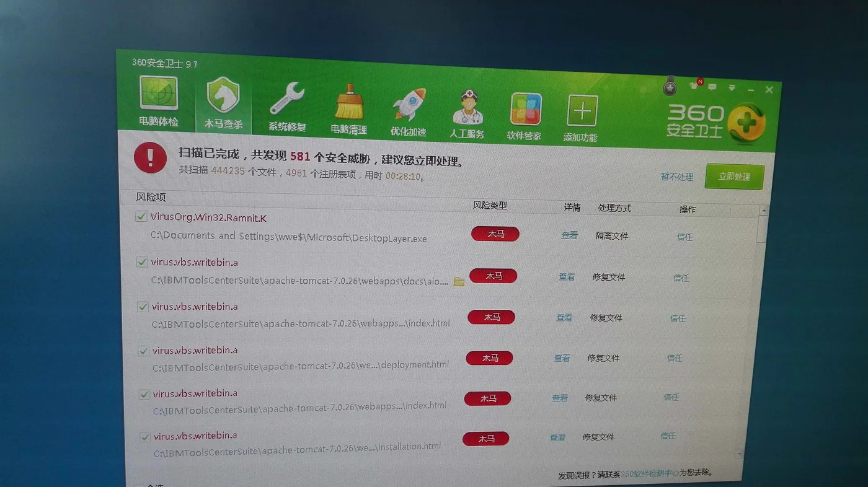The height and width of the screenshot is (487, 868).
Task: Open the feedback speech-bubble icon in title bar
Action: 712,87
